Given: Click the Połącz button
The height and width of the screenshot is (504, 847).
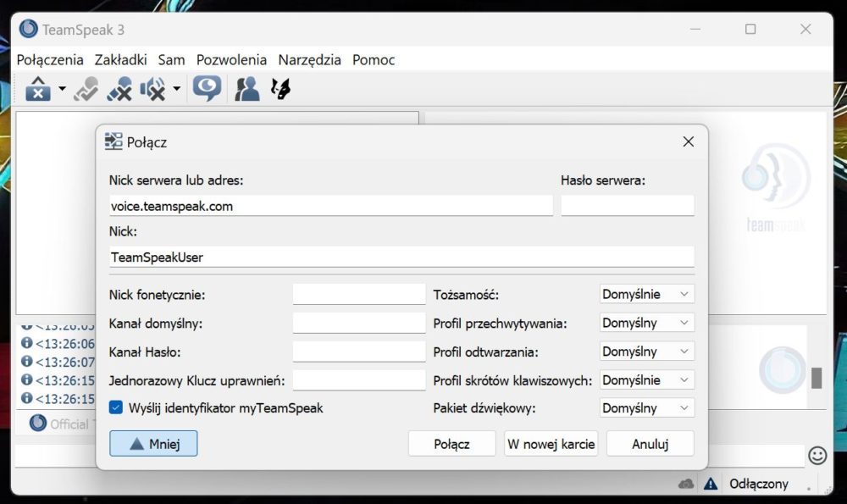Looking at the screenshot, I should point(451,444).
